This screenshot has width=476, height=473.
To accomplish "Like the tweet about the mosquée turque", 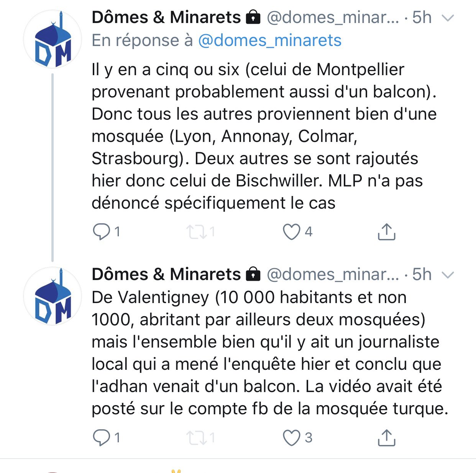I will [291, 437].
